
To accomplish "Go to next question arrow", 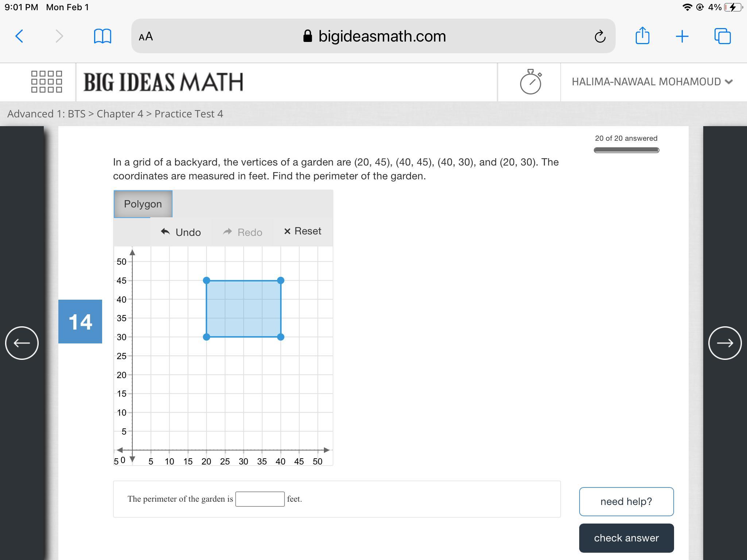I will point(725,343).
